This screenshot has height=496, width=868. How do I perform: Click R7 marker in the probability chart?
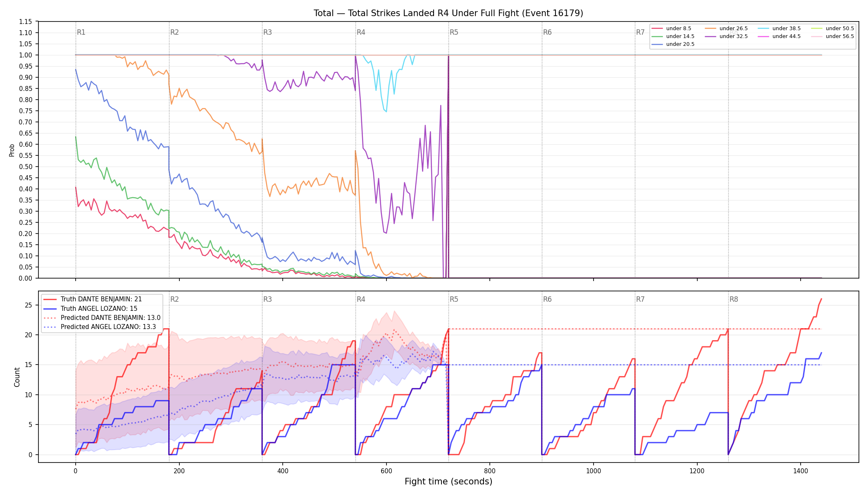click(640, 32)
